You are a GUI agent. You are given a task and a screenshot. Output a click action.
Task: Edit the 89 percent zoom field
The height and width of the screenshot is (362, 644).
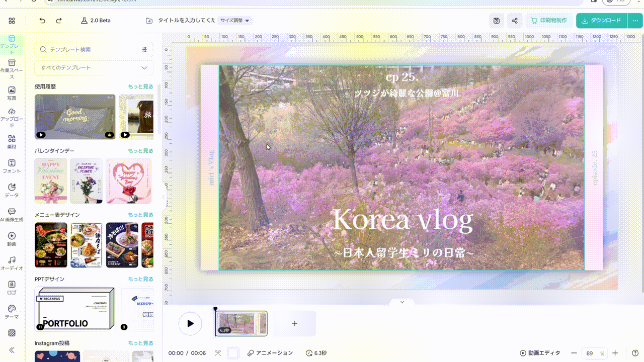594,353
